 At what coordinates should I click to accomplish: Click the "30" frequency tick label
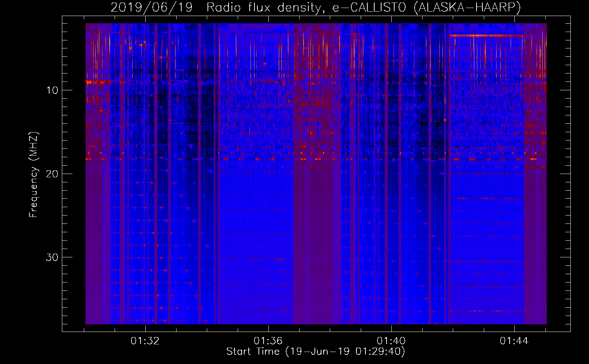[x=52, y=257]
